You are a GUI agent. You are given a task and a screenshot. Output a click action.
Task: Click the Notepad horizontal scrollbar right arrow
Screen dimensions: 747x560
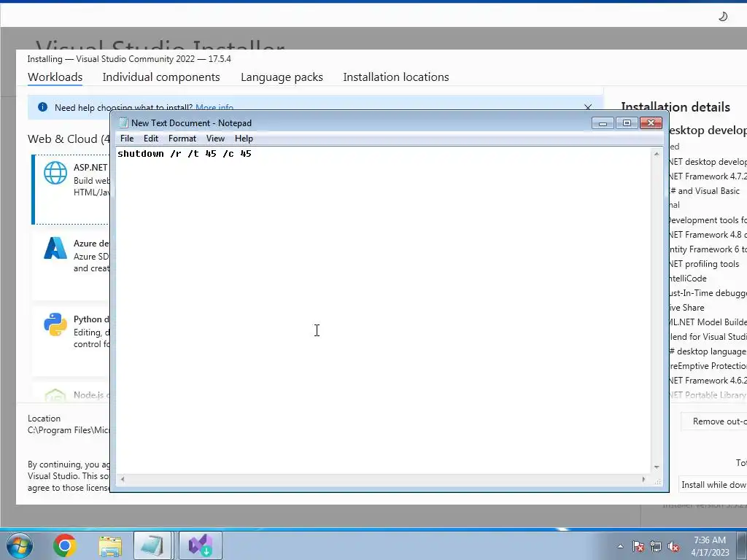[643, 479]
